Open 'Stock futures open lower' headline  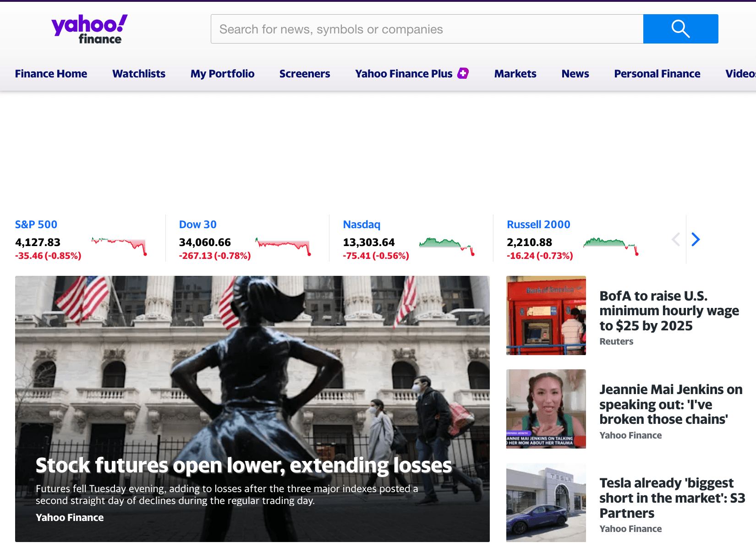pos(244,466)
